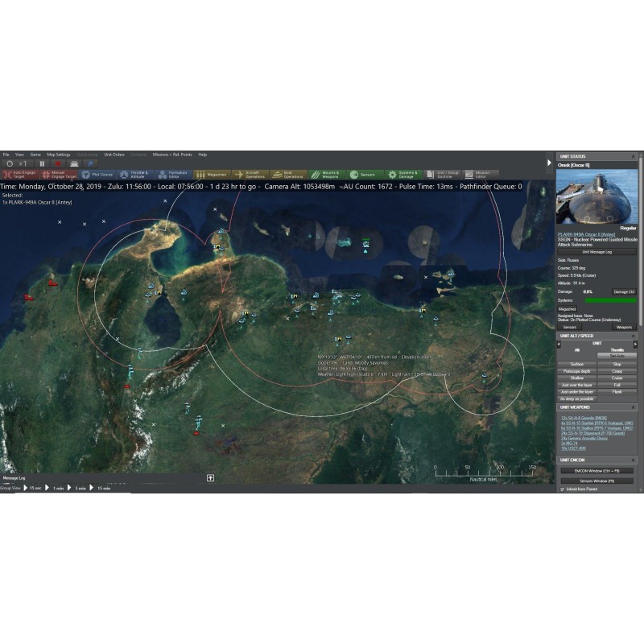Open Plot Course from the toolbar
This screenshot has height=644, width=644.
[97, 174]
